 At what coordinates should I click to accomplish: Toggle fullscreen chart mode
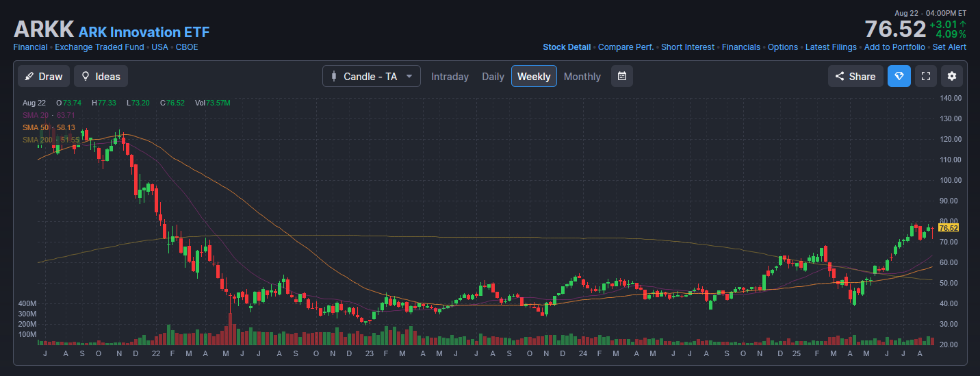pyautogui.click(x=926, y=76)
